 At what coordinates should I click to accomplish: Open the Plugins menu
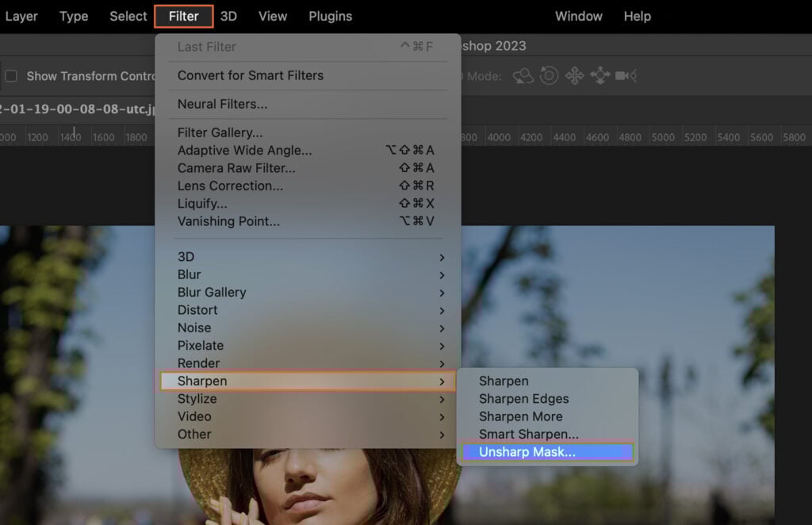point(330,16)
